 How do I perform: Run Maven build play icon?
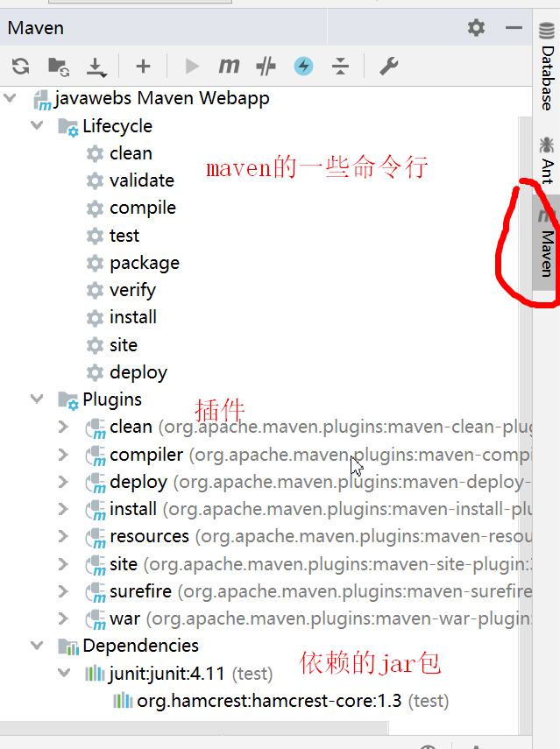coord(192,66)
